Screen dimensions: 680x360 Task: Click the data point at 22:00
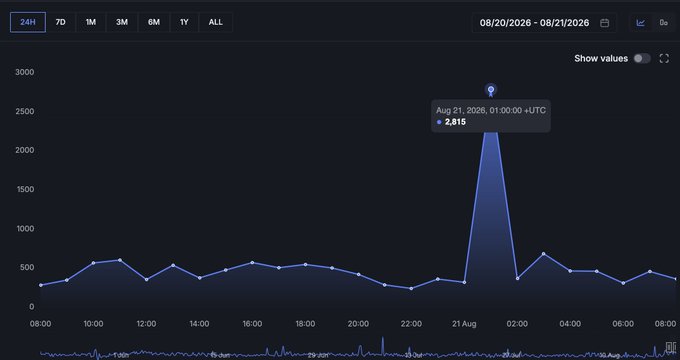coord(411,288)
